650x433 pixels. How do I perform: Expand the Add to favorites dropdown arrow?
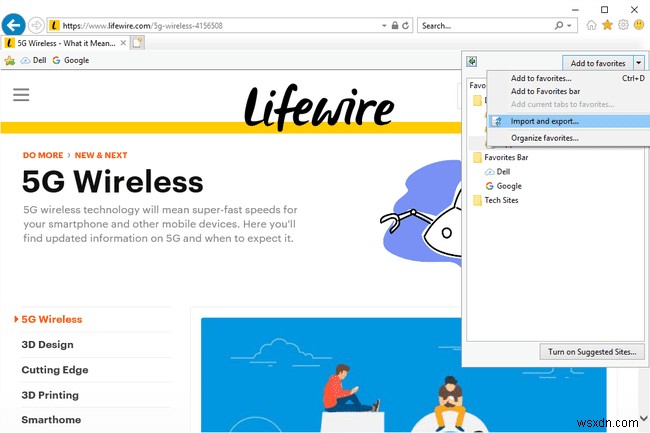[639, 63]
